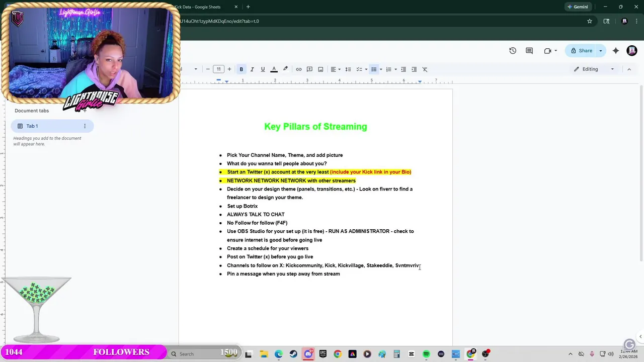The width and height of the screenshot is (644, 362).
Task: Open File Explorer from the taskbar
Action: pyautogui.click(x=264, y=354)
